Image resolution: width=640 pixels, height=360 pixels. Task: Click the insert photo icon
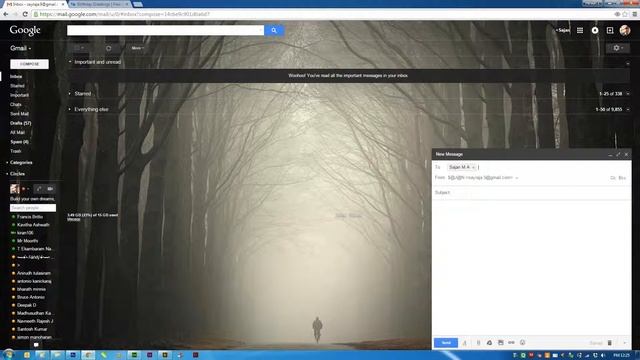(500, 343)
